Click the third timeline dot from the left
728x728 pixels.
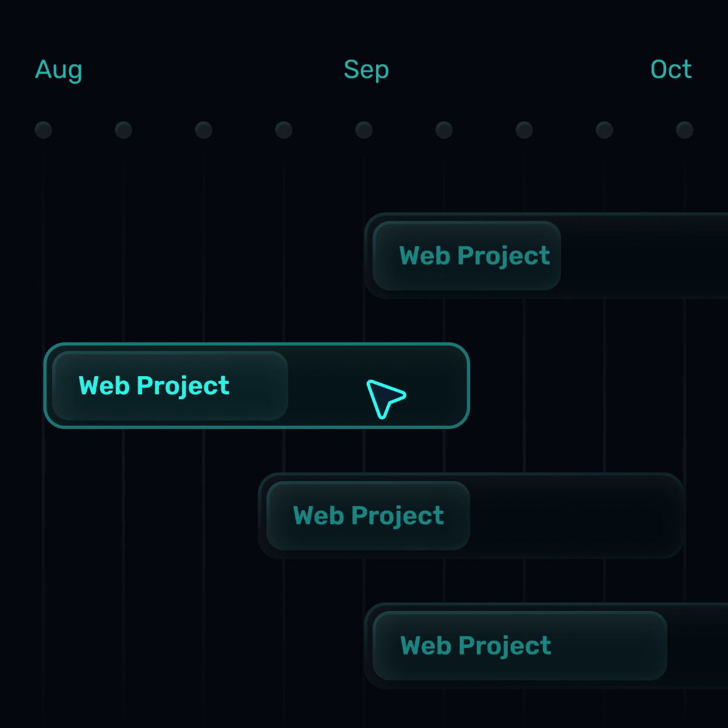pyautogui.click(x=203, y=130)
